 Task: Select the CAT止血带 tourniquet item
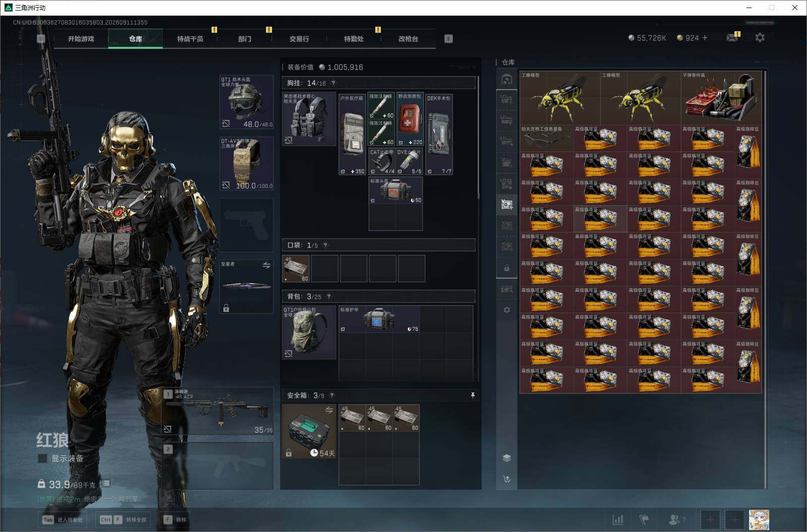pyautogui.click(x=382, y=161)
